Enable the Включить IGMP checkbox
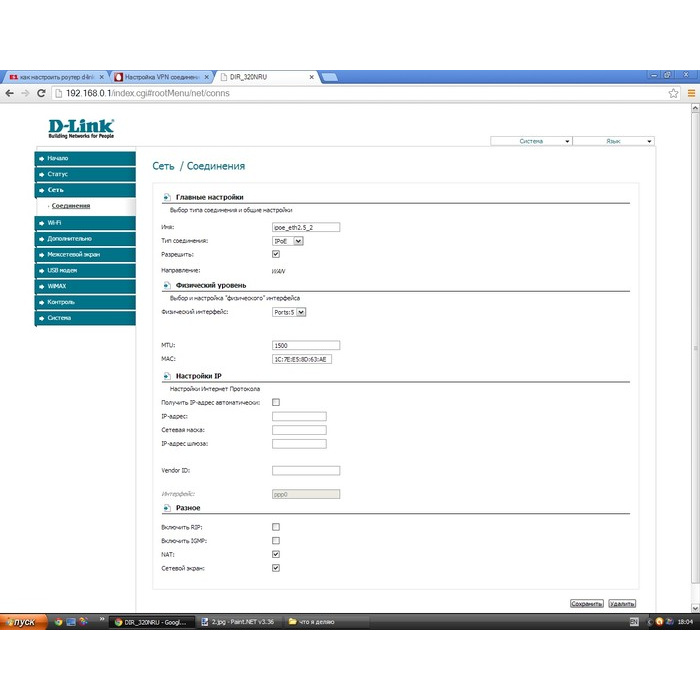The width and height of the screenshot is (700, 700). point(276,540)
